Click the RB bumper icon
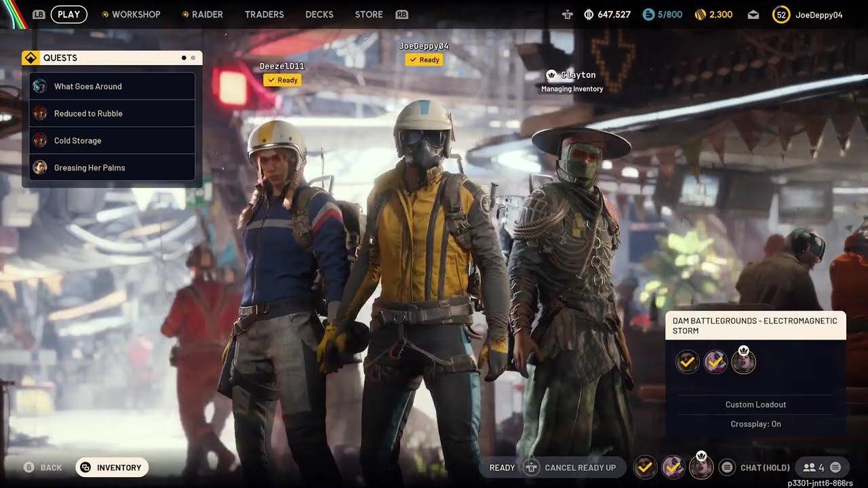 point(401,14)
